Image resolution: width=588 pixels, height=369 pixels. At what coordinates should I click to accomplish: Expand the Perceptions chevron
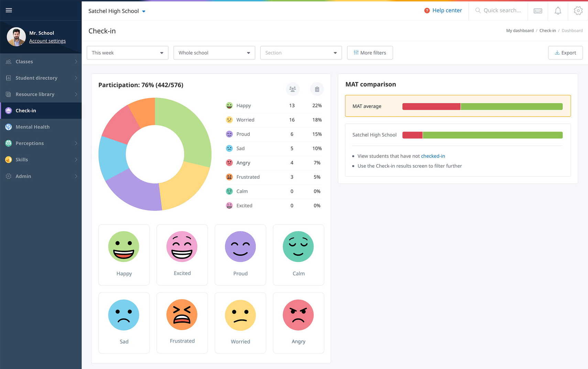(76, 143)
